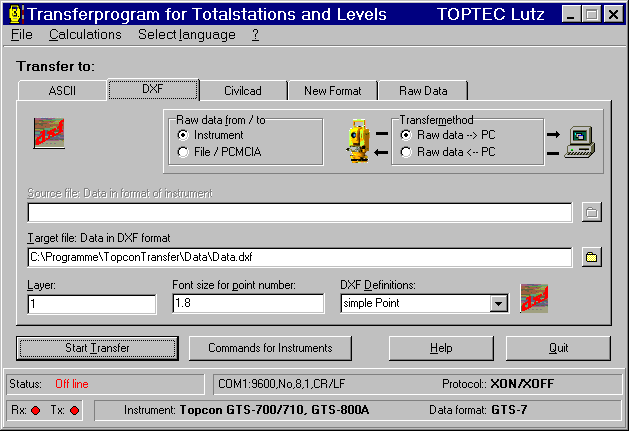Switch to the Civilcad tab
Viewport: 629px width, 431px height.
[243, 91]
